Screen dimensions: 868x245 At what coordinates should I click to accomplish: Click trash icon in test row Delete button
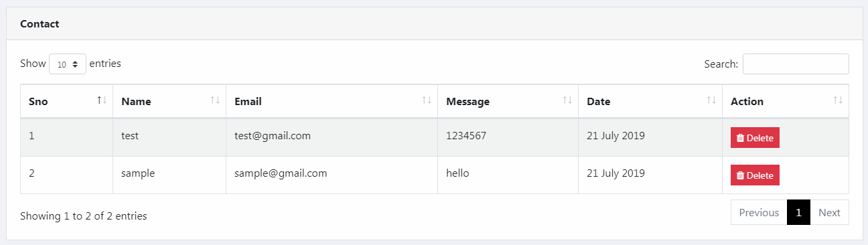[x=740, y=138]
